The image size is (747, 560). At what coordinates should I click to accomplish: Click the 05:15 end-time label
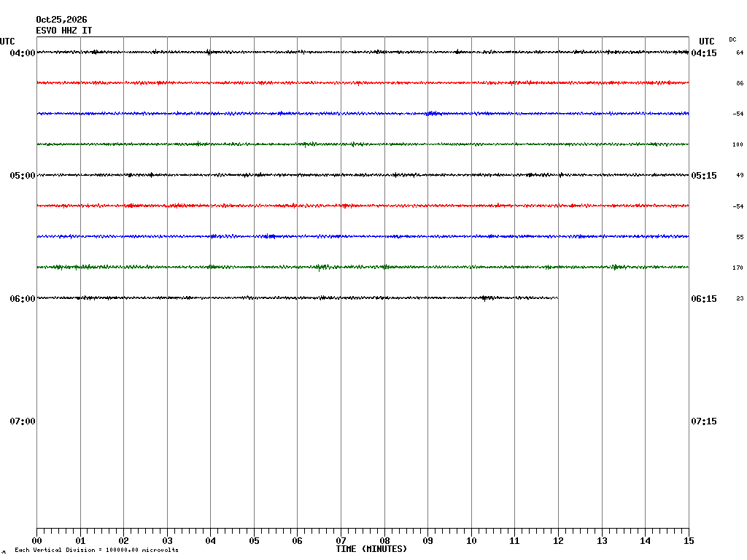coord(704,176)
